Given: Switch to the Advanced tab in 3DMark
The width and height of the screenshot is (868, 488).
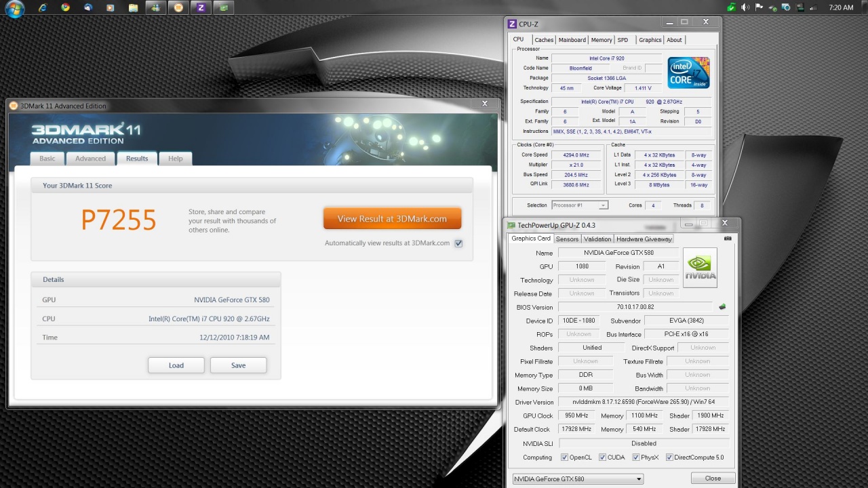Looking at the screenshot, I should pyautogui.click(x=90, y=159).
